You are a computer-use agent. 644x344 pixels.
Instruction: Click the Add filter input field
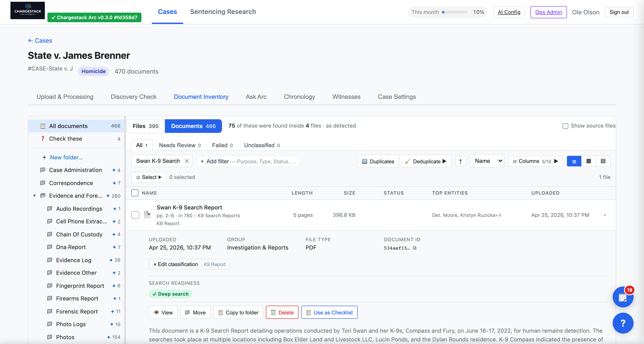click(248, 161)
